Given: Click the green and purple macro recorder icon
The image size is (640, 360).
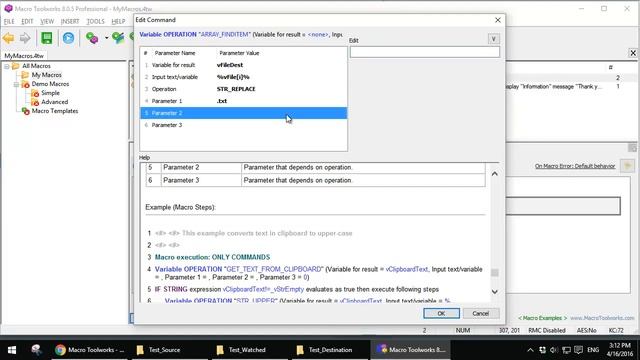Looking at the screenshot, I should (92, 38).
